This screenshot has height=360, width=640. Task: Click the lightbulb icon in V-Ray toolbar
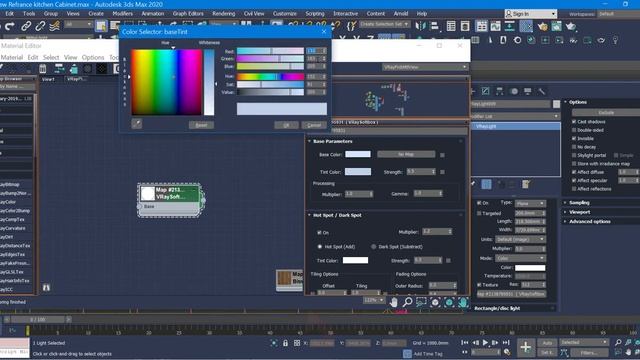[x=615, y=40]
